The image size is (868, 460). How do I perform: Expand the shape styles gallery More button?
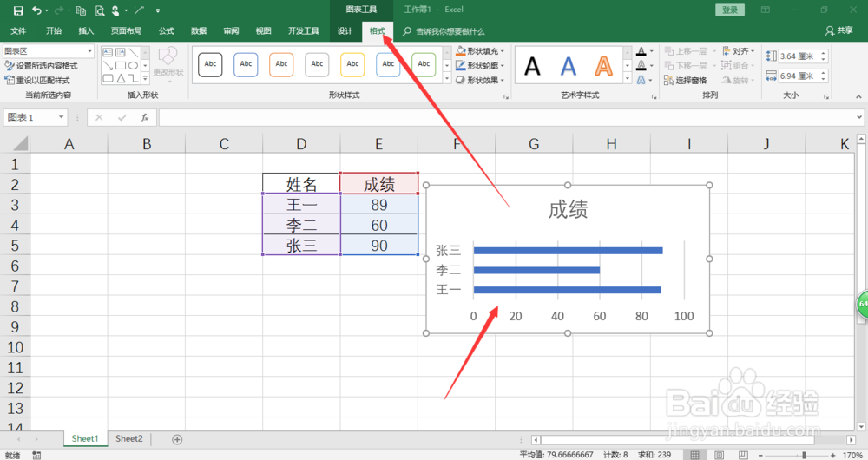pos(447,79)
